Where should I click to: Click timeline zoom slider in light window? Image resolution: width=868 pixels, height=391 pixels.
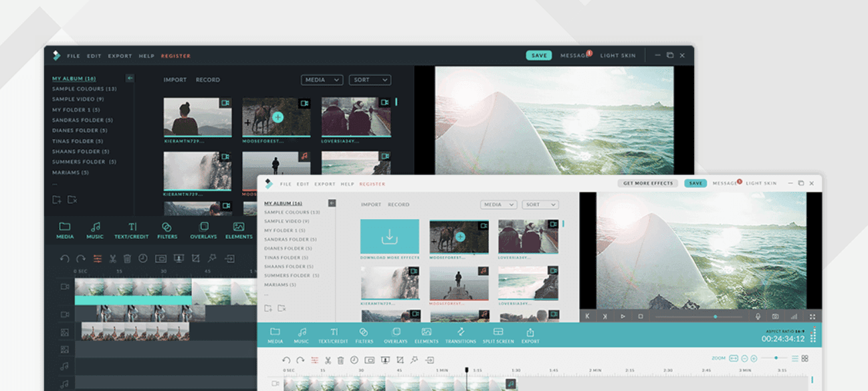[x=774, y=358]
